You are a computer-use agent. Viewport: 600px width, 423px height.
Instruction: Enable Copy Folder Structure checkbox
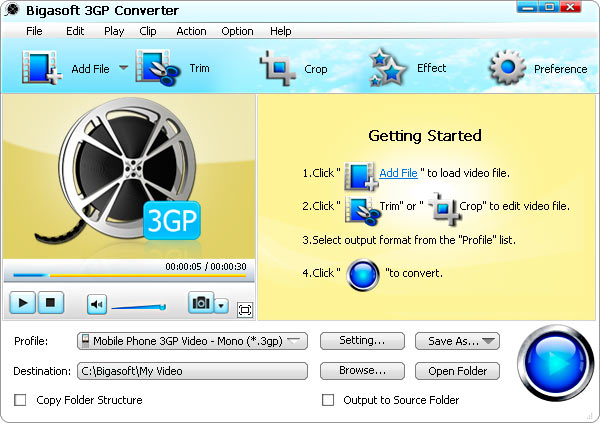20,400
